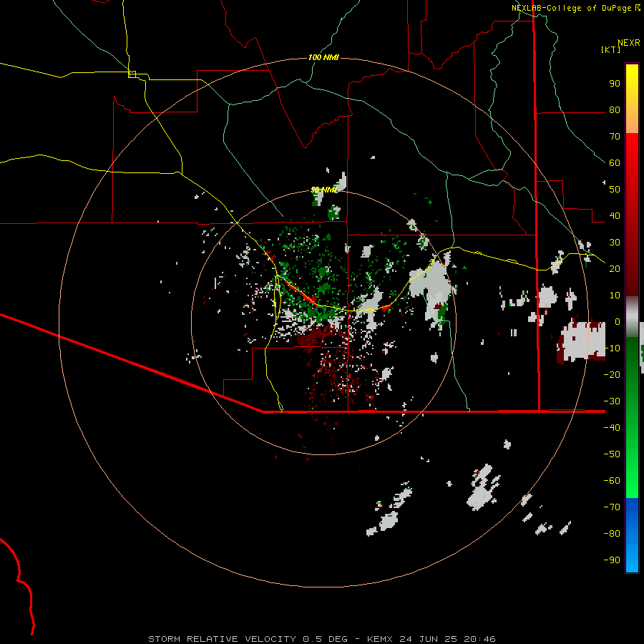Click the 80 value on the velocity scale

615,109
